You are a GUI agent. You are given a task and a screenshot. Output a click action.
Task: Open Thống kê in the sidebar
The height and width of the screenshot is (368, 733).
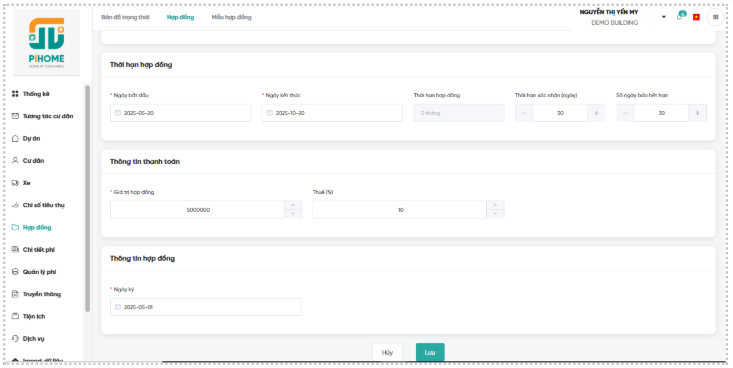point(36,94)
